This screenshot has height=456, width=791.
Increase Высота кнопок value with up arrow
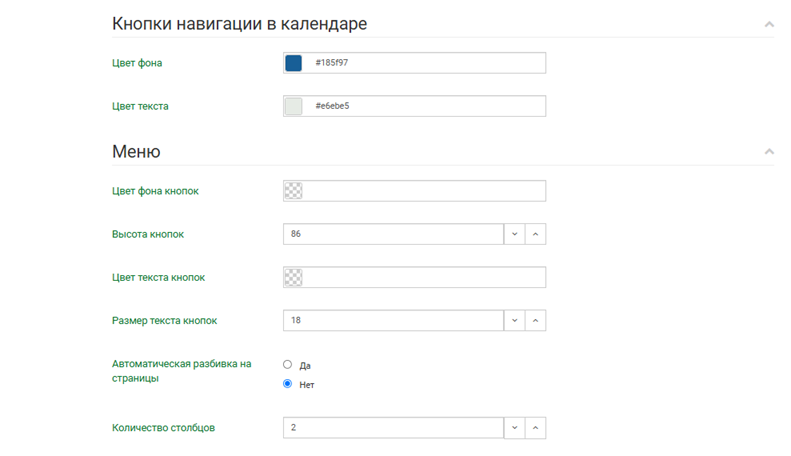pos(535,234)
